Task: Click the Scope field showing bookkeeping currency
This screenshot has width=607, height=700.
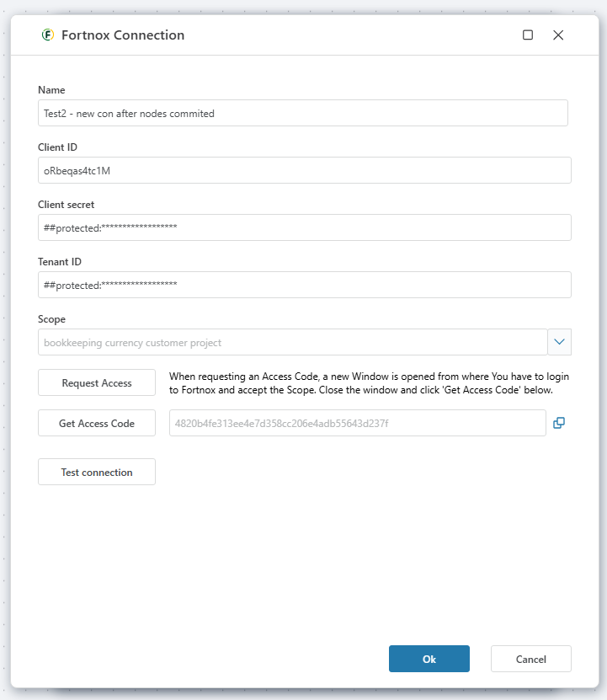Action: pyautogui.click(x=292, y=342)
